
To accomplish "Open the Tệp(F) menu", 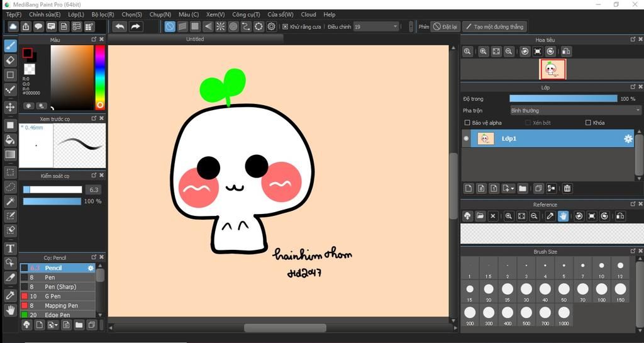I will pos(14,14).
